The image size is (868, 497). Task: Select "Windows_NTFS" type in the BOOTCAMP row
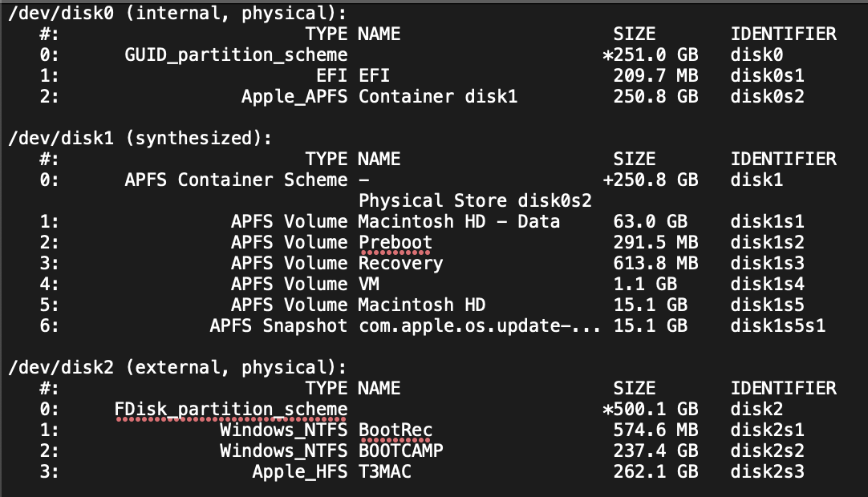click(284, 451)
